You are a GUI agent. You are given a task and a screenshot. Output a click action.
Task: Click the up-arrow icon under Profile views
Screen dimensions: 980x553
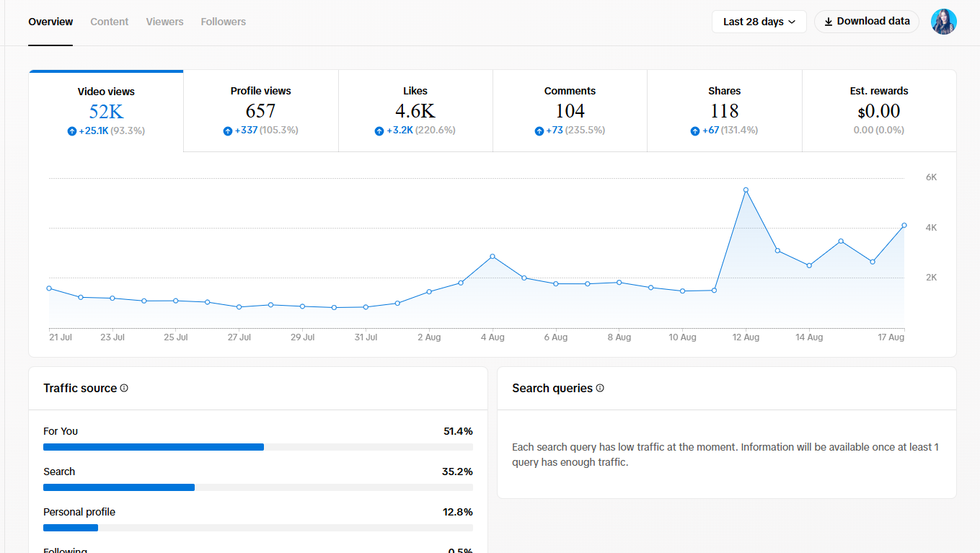pos(228,131)
